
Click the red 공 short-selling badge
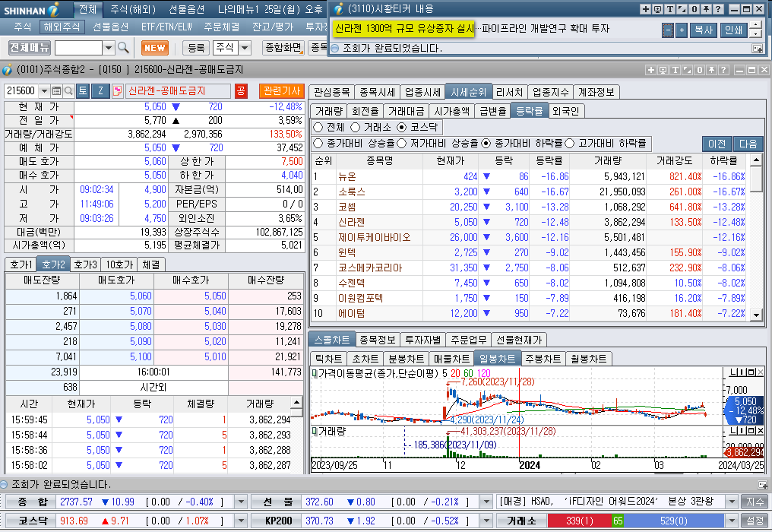[241, 90]
